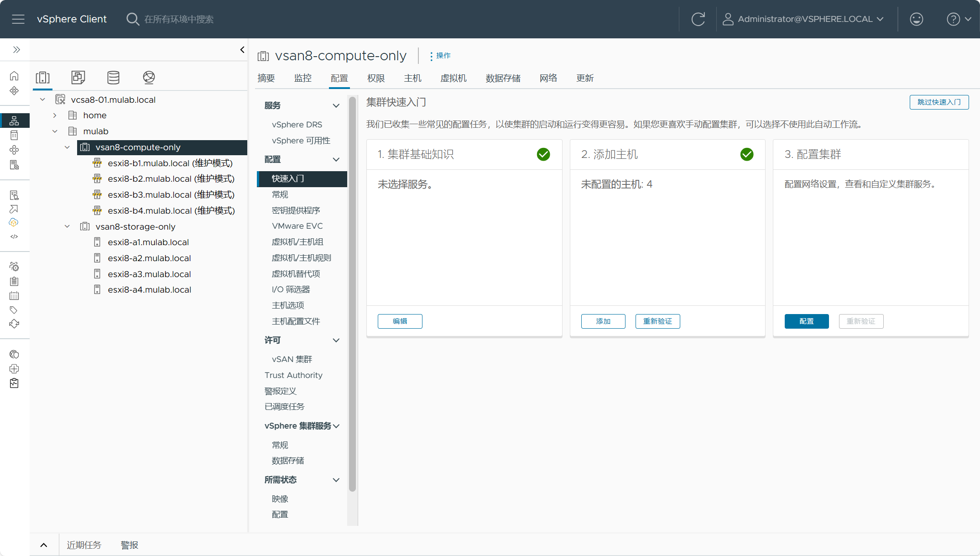Viewport: 980px width, 556px height.
Task: Switch to VMs and Templates inventory view
Action: [x=78, y=78]
